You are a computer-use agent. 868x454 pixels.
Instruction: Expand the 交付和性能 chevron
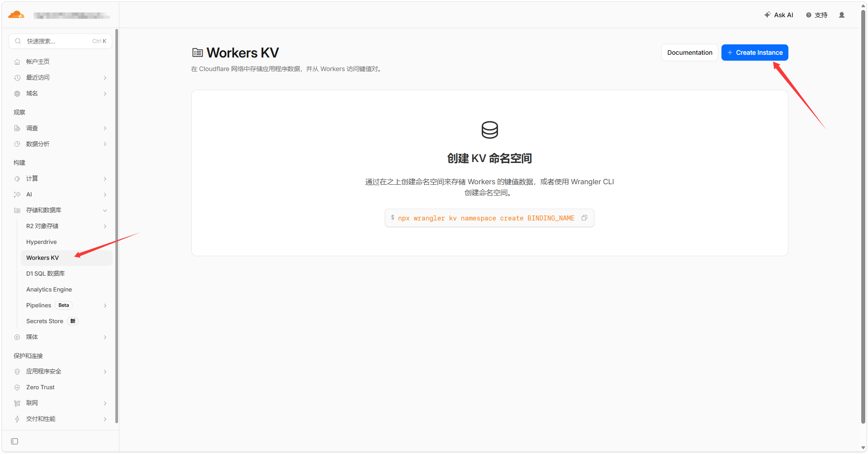105,419
